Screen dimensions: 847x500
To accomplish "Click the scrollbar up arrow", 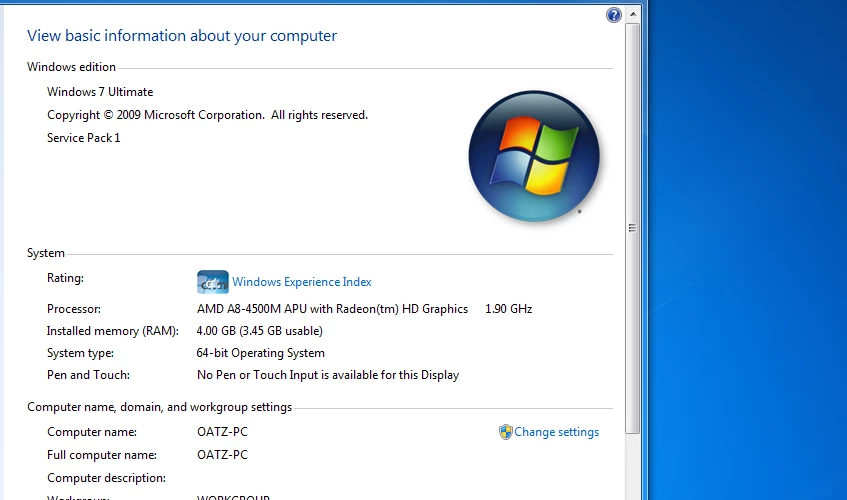I will point(633,15).
